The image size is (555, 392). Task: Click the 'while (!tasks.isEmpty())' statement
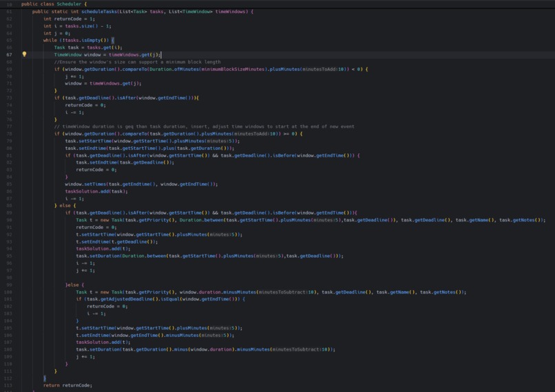pos(76,41)
